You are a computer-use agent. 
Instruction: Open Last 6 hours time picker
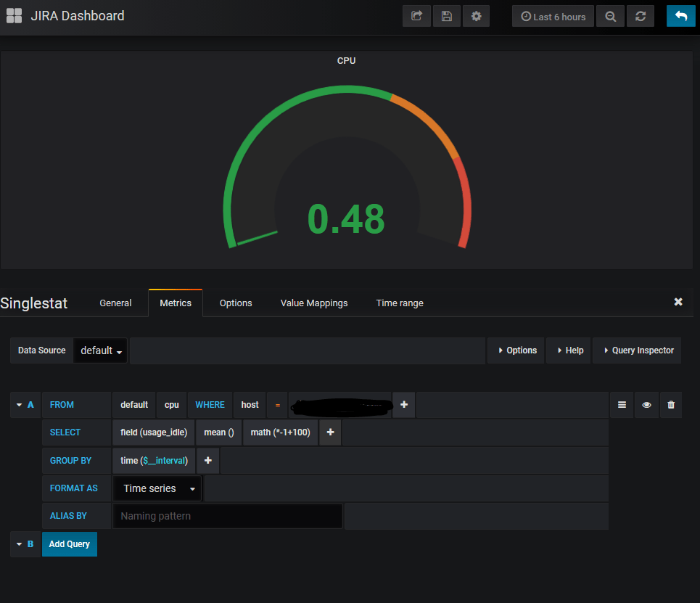click(x=553, y=16)
